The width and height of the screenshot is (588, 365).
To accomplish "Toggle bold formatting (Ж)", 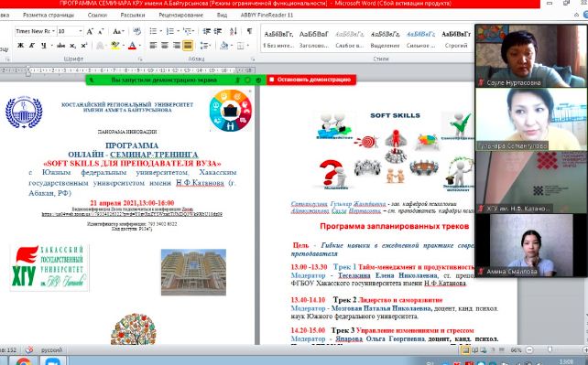I will click(x=21, y=46).
